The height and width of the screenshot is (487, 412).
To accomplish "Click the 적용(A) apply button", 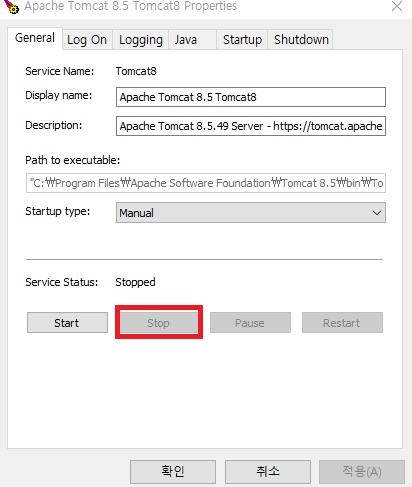I will point(362,472).
